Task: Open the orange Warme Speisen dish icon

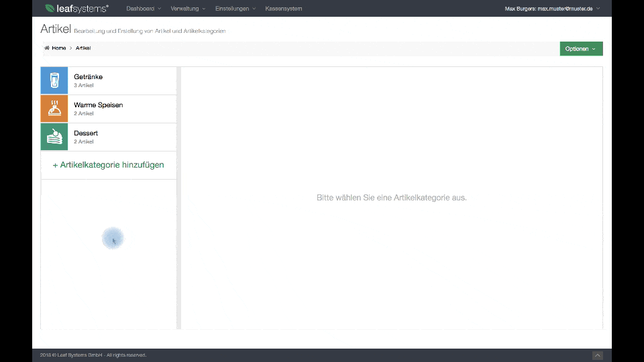Action: (x=54, y=109)
